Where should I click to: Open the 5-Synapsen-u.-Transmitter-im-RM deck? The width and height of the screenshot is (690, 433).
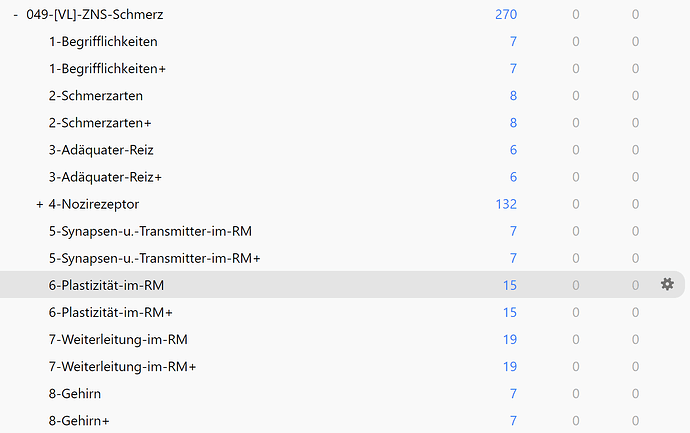(x=150, y=231)
